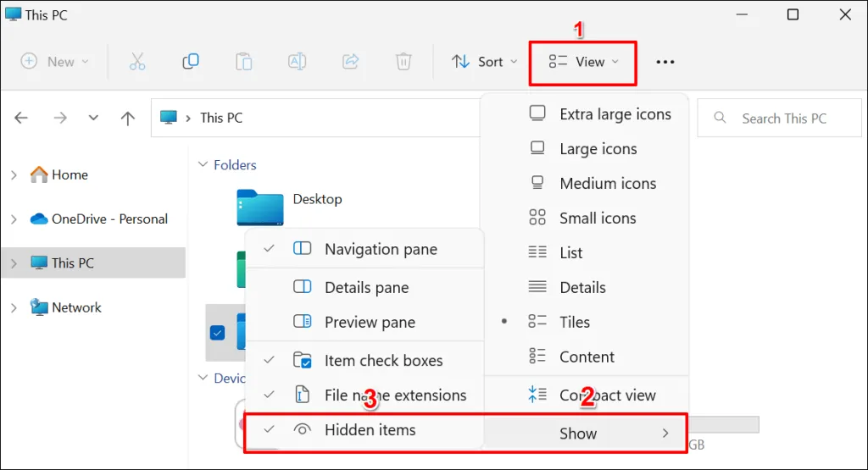Viewport: 868px width, 470px height.
Task: Click the Paste clipboard icon
Action: [244, 62]
